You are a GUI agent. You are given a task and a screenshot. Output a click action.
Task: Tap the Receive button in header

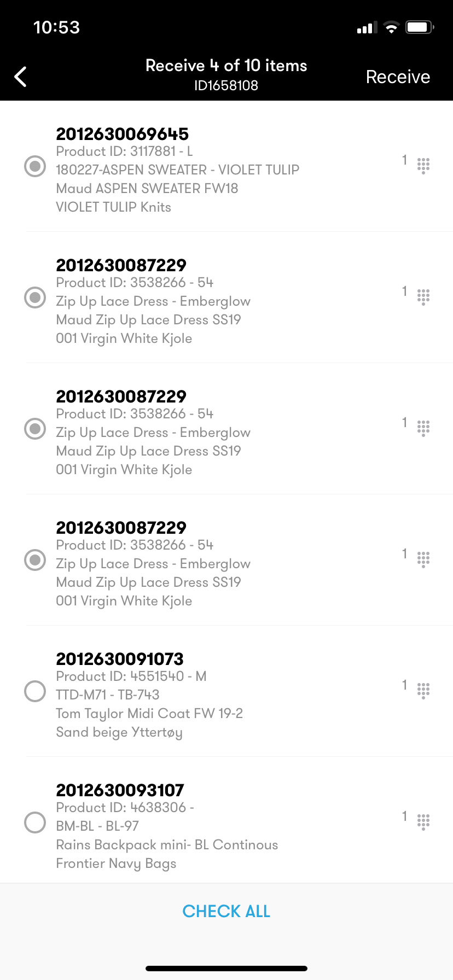(398, 77)
